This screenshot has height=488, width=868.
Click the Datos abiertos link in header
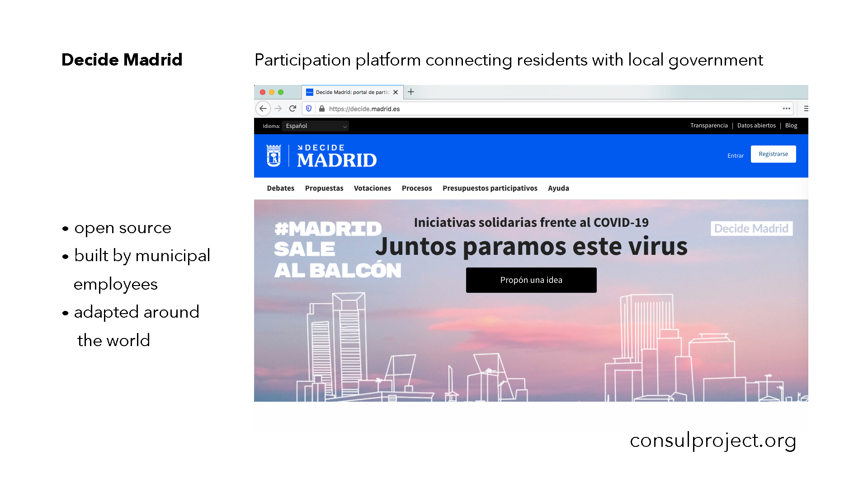point(756,125)
